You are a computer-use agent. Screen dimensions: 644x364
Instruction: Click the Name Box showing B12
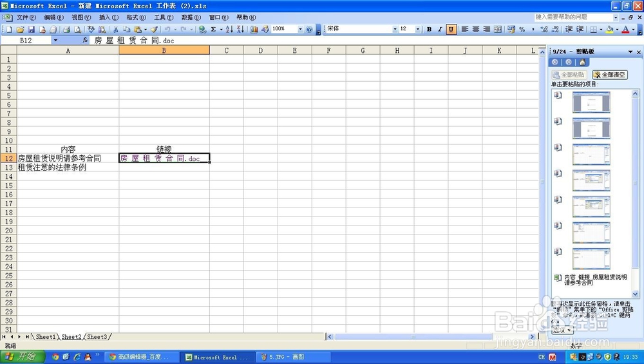click(26, 40)
